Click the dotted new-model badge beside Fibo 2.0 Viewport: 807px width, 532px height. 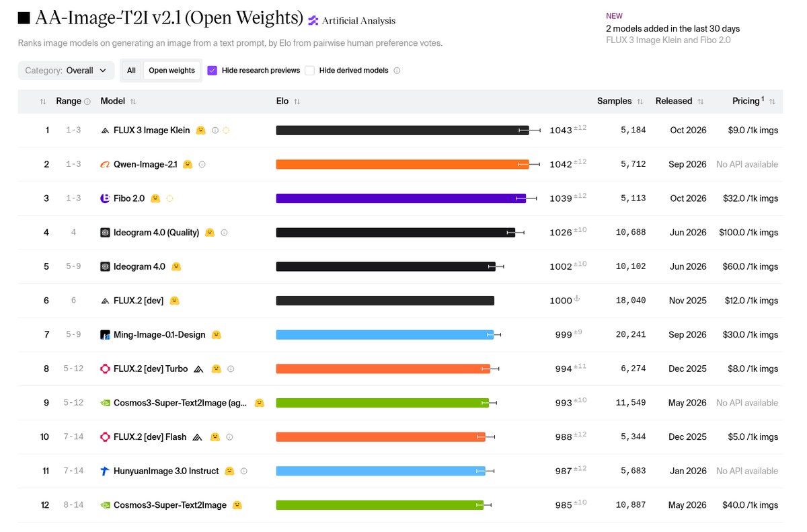click(x=169, y=198)
